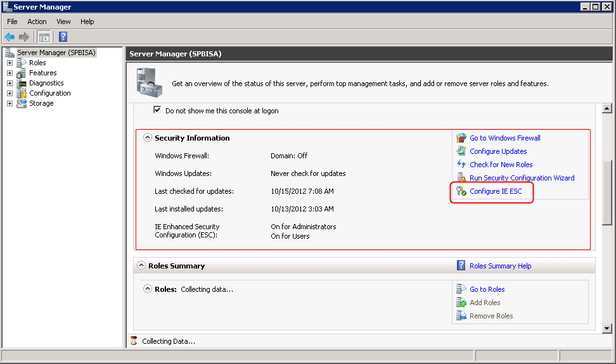Click the On for Users text
The width and height of the screenshot is (616, 364).
click(290, 236)
